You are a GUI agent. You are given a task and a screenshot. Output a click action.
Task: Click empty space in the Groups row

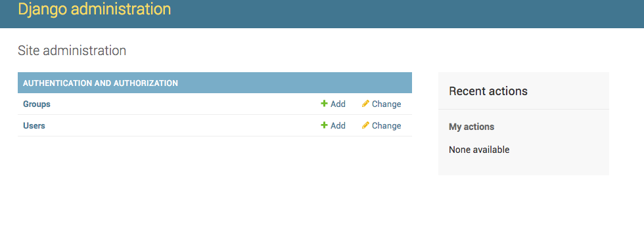185,104
